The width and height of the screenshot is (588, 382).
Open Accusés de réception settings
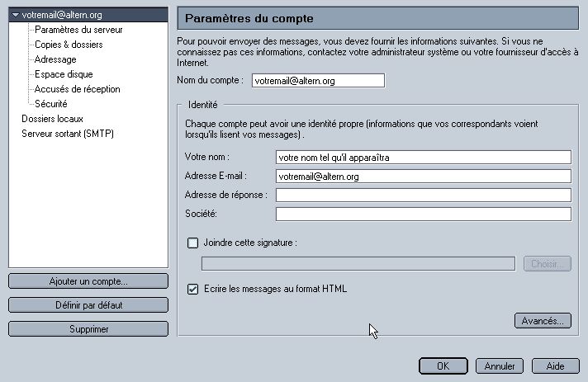[78, 89]
